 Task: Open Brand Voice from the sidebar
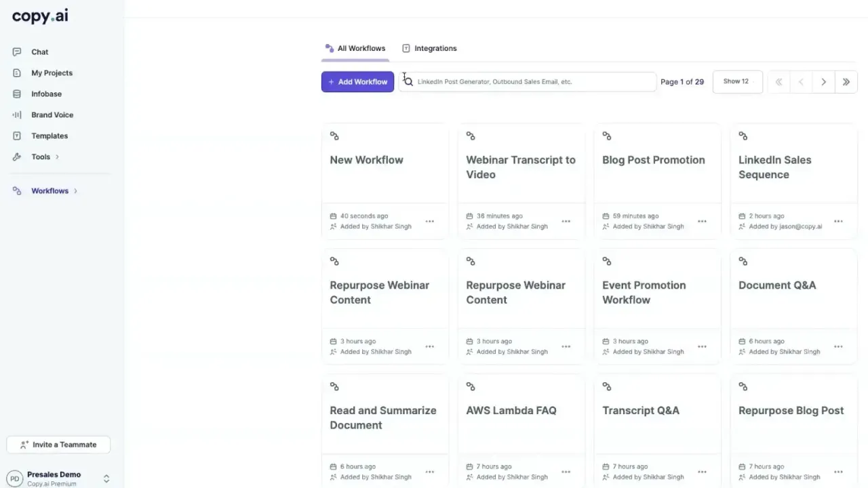(52, 115)
